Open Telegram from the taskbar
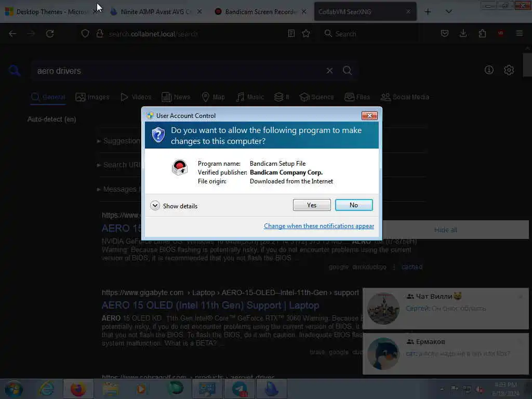The image size is (532, 399). (x=240, y=389)
